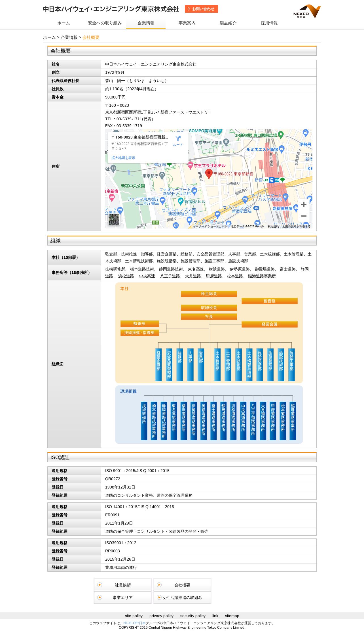Zoom out on the map
This screenshot has height=631, width=364.
(304, 216)
